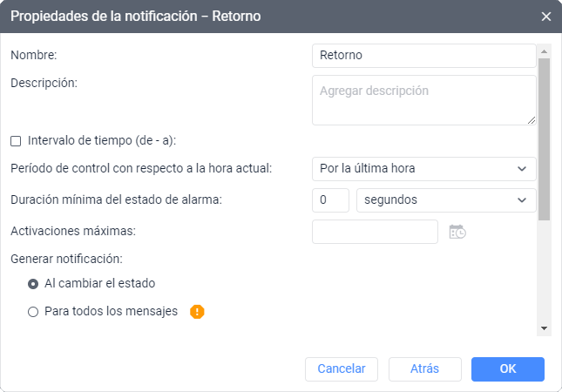
Task: Click the orange warning icon
Action: (x=197, y=311)
